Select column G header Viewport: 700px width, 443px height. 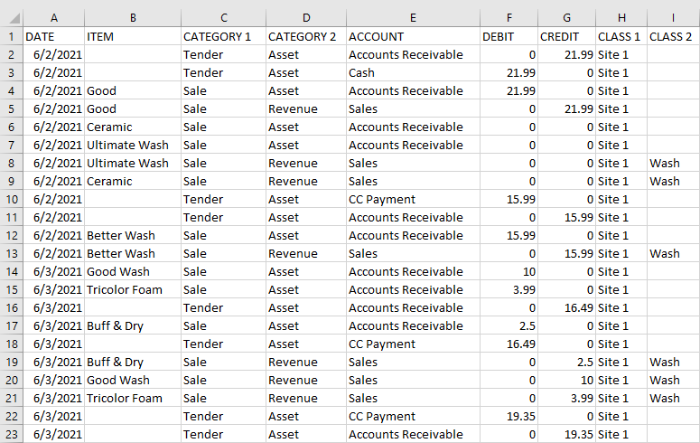pyautogui.click(x=566, y=17)
